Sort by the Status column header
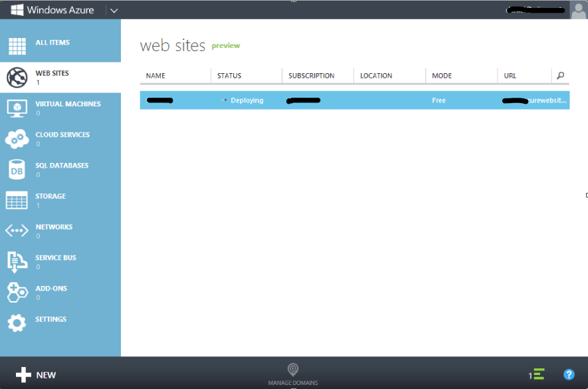This screenshot has height=389, width=588. 229,76
